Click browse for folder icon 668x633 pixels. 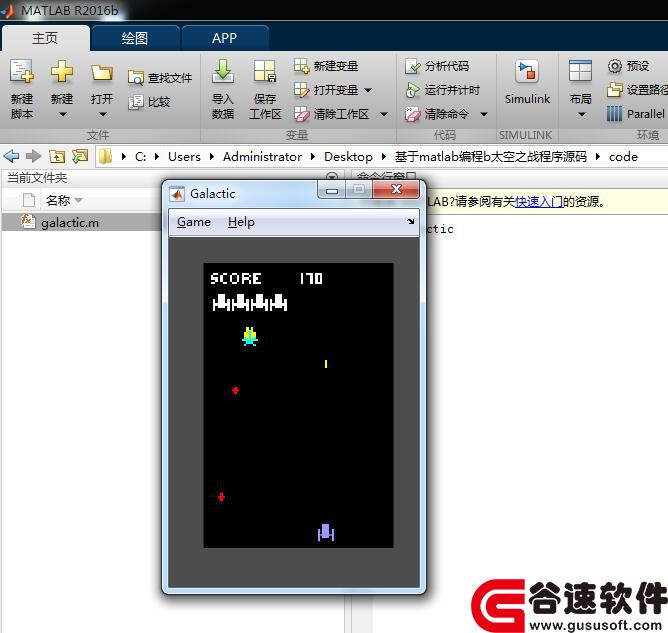(80, 156)
